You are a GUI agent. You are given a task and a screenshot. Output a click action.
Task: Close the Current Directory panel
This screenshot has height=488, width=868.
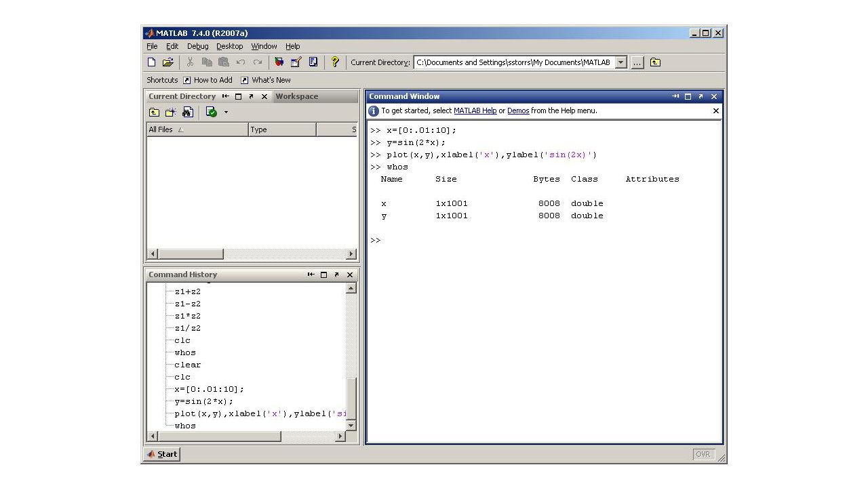pos(264,96)
